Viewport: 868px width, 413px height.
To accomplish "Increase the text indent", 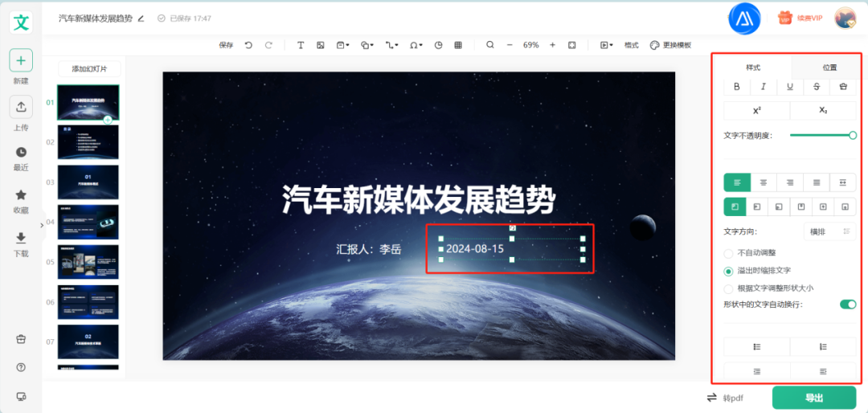I will coord(823,371).
